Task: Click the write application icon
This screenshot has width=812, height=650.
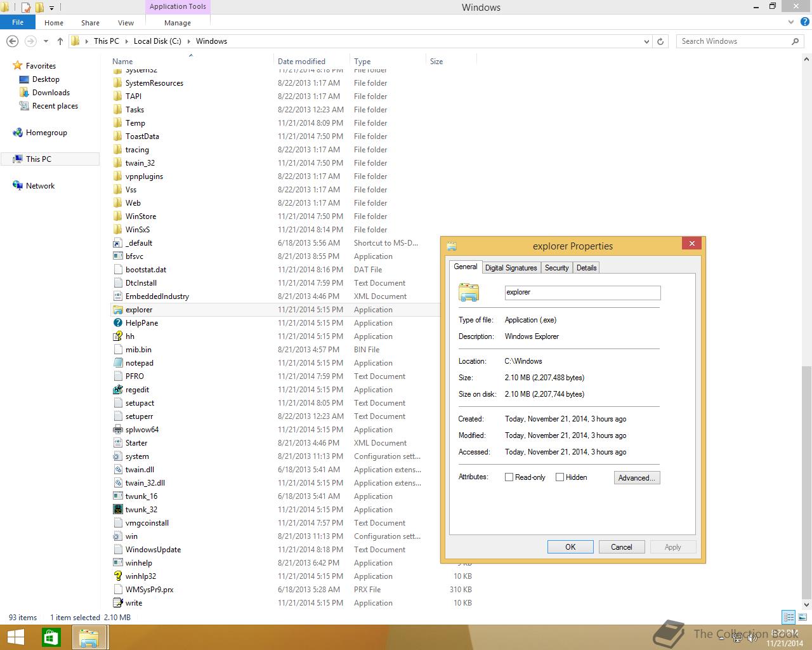Action: (x=117, y=603)
